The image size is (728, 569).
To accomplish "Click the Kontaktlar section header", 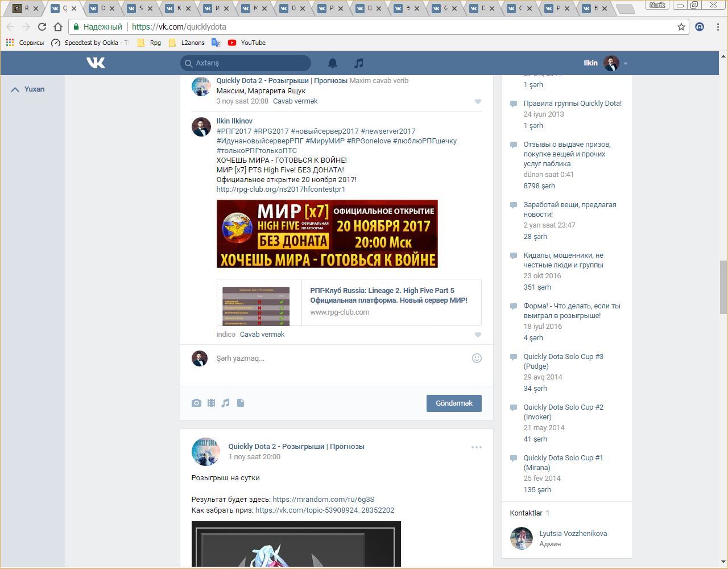I will (526, 513).
